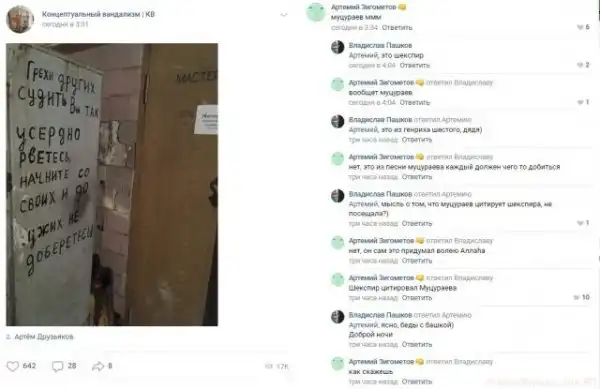Open the post's comments via the speech bubble icon
600x389 pixels.
pos(57,366)
